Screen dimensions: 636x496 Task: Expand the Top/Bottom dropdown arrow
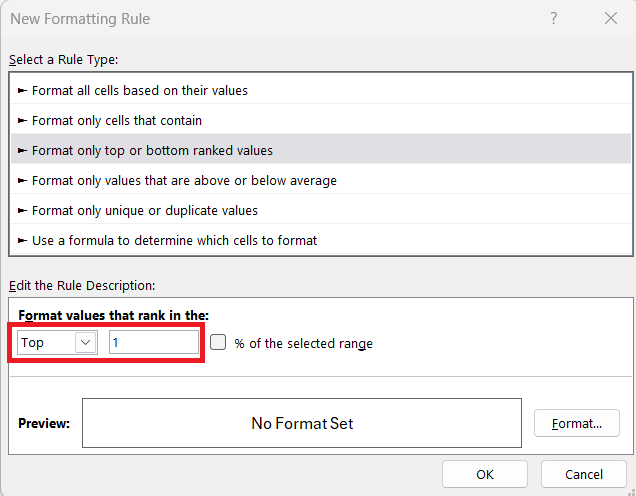click(85, 342)
